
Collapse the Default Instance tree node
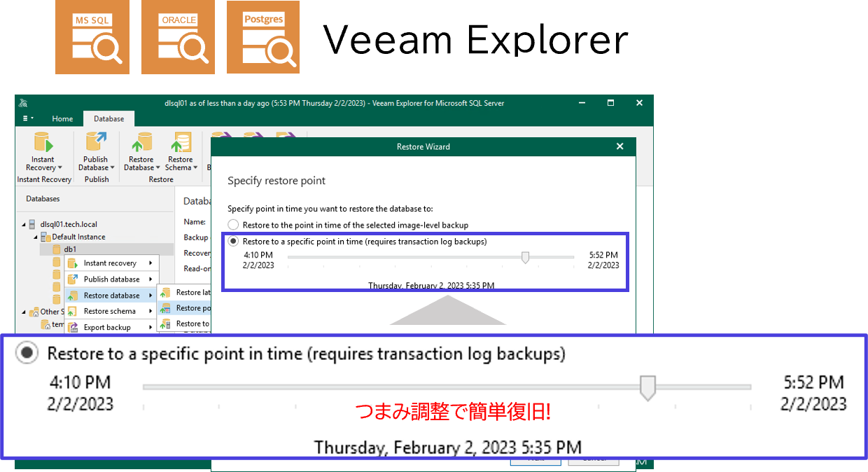[36, 237]
